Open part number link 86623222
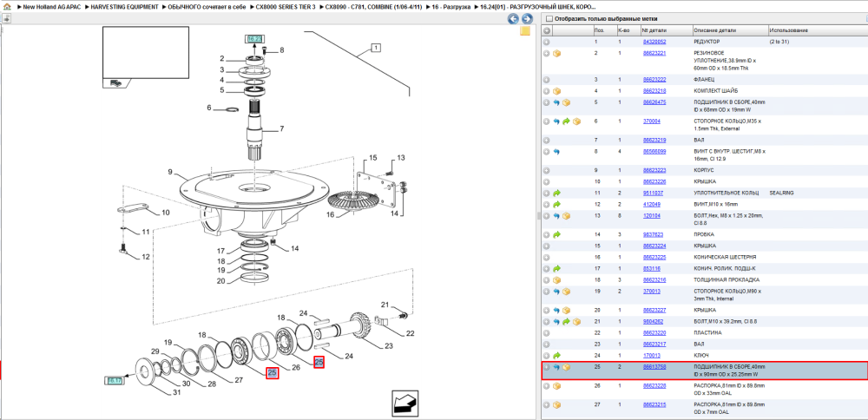Screen dimensions: 868x420 click(654, 80)
